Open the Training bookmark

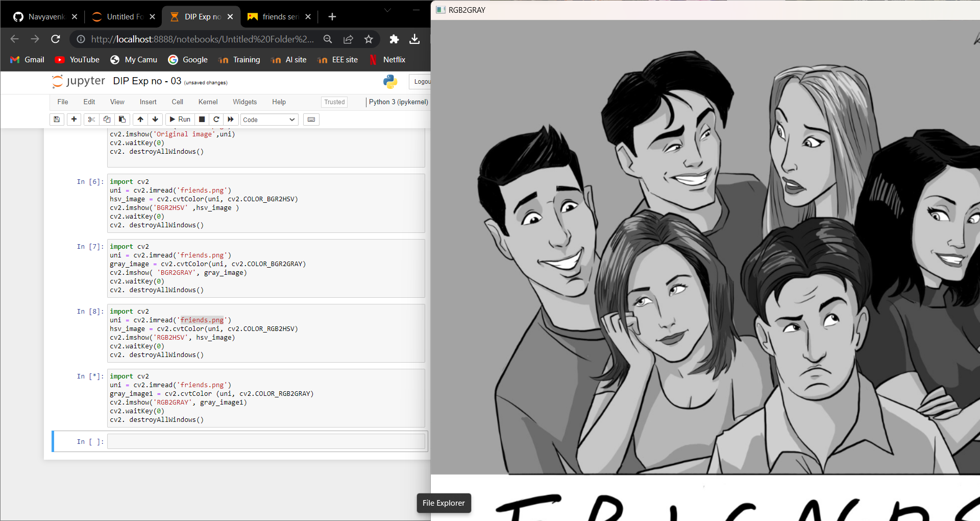click(239, 60)
